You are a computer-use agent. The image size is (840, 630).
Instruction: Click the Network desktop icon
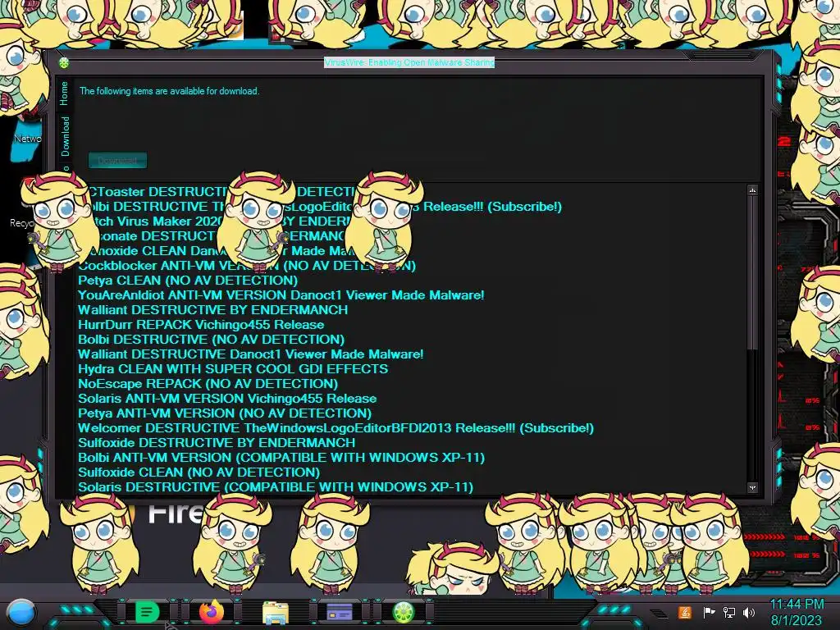27,131
